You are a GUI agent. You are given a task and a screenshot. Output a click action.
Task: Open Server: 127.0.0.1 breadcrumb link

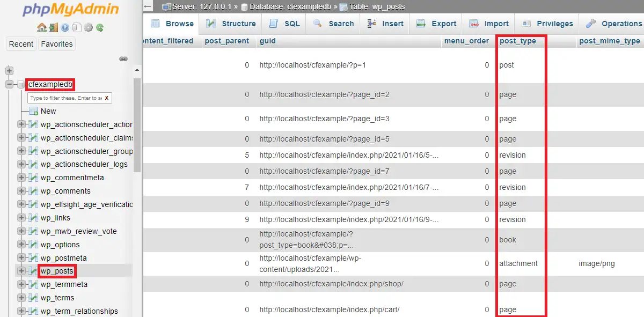[x=201, y=7]
